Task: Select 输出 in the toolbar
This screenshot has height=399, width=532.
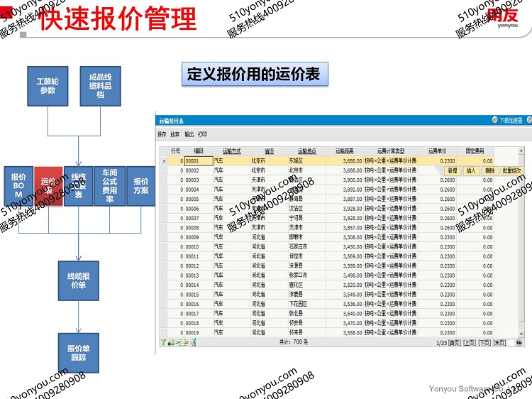Action: pyautogui.click(x=189, y=134)
